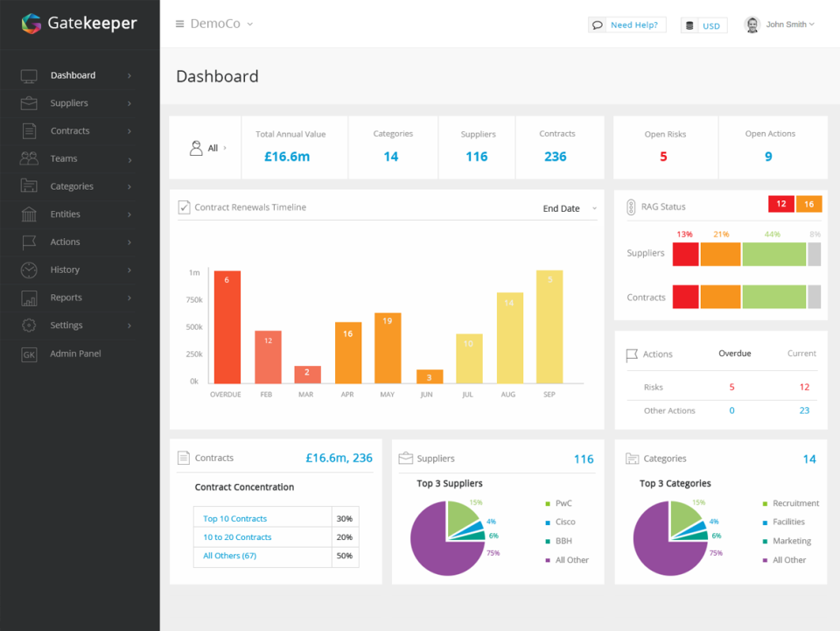Expand the DemoCo company dropdown

pos(221,25)
